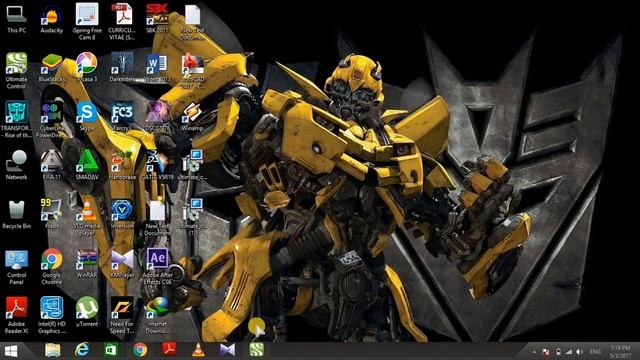Screen dimensions: 640x360
Task: Open Control Panel desktop icon
Action: [x=16, y=267]
